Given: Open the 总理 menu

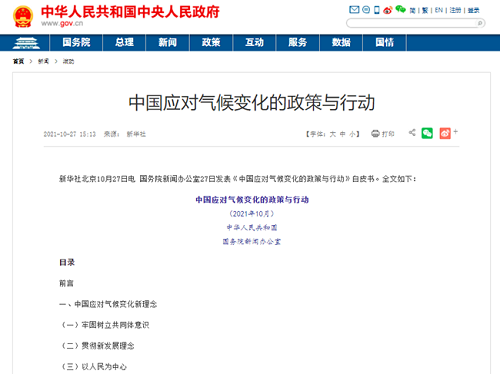Looking at the screenshot, I should pyautogui.click(x=124, y=42).
